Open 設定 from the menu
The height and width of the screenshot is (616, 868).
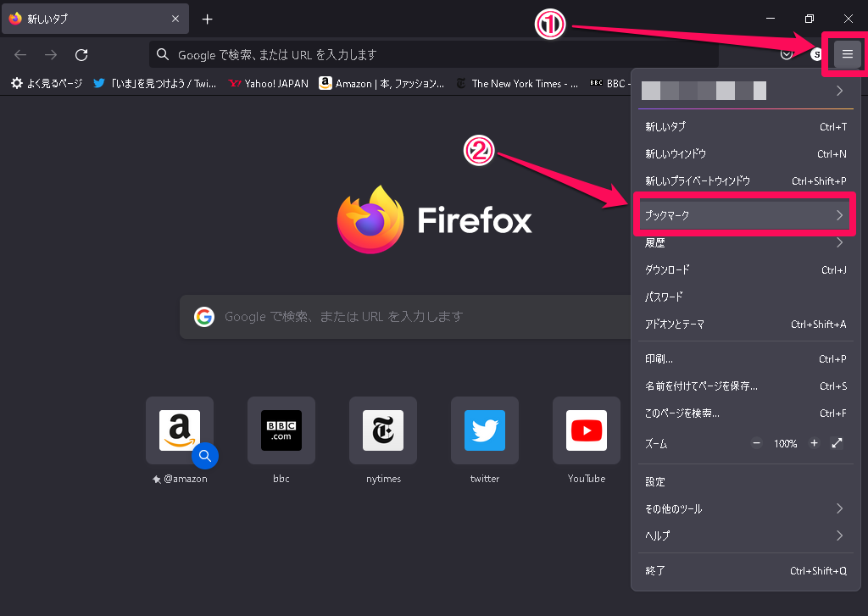point(746,481)
